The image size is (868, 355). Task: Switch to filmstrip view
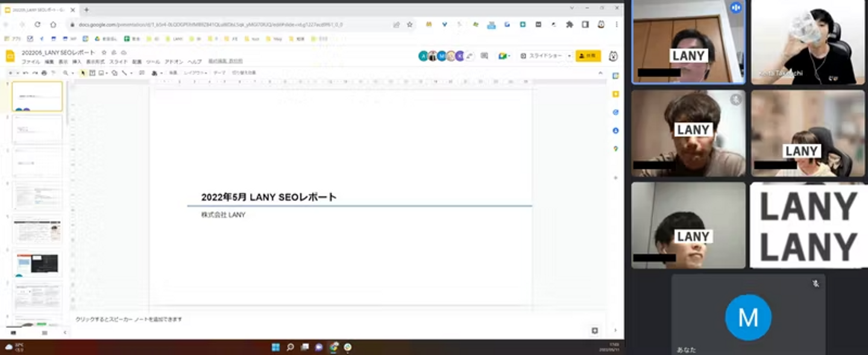pyautogui.click(x=13, y=332)
